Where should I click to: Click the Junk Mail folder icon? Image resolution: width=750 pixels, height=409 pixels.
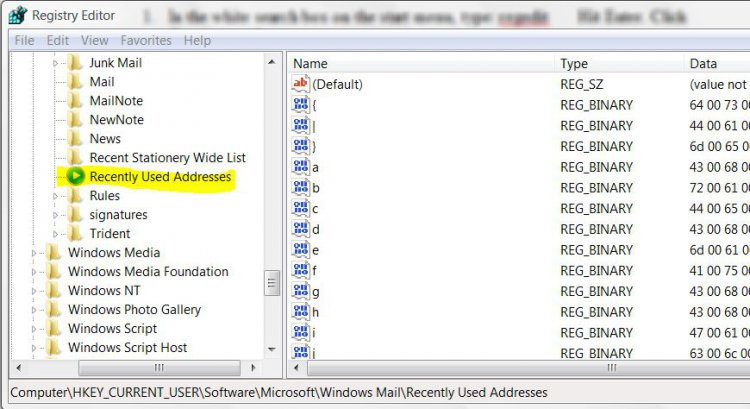click(x=75, y=63)
